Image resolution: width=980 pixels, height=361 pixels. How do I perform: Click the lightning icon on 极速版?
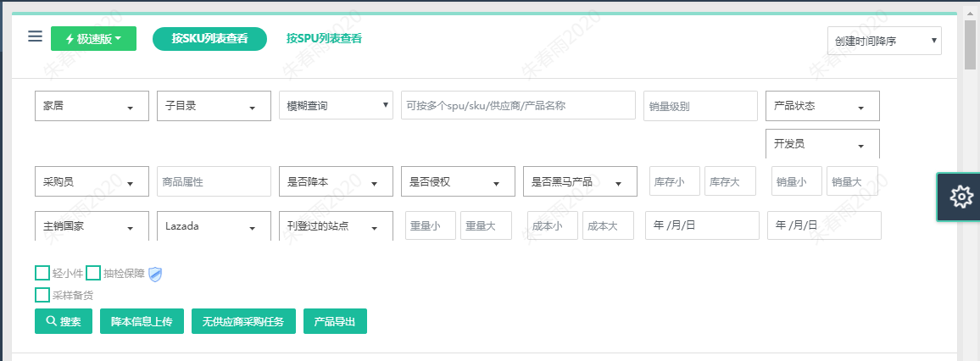coord(70,39)
